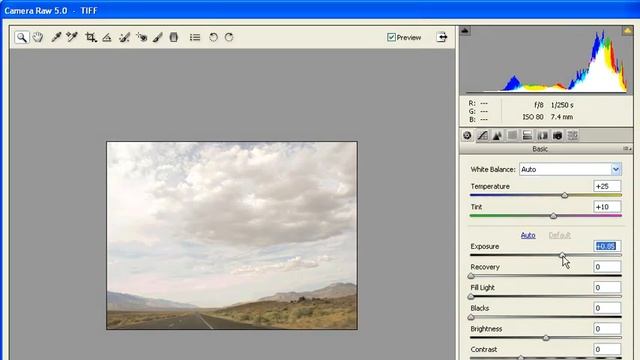Click the Tint slider handle
This screenshot has height=360, width=640.
(x=553, y=216)
